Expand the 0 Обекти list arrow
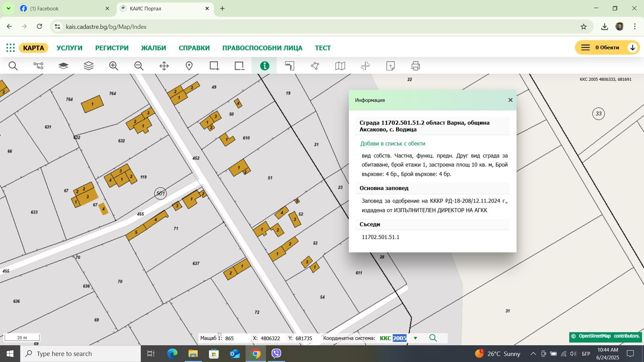The width and height of the screenshot is (644, 362). click(x=632, y=47)
